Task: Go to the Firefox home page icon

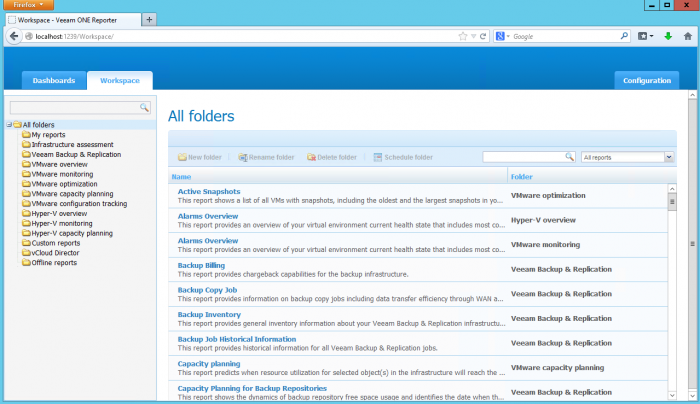Action: pos(688,36)
